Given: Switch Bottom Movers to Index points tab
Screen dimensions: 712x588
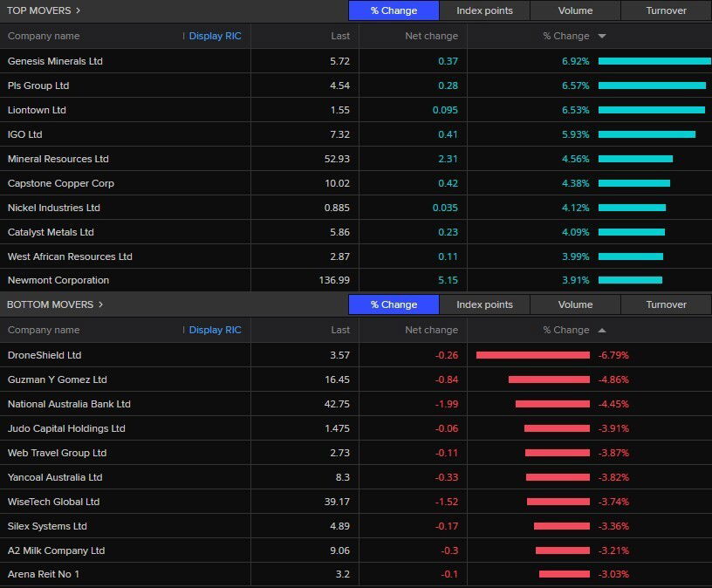Looking at the screenshot, I should coord(484,304).
